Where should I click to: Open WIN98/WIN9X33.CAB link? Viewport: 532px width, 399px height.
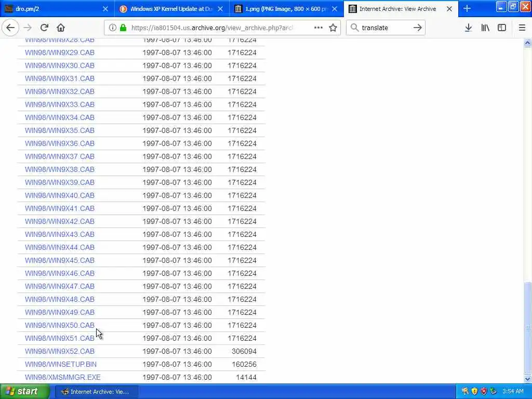[59, 104]
